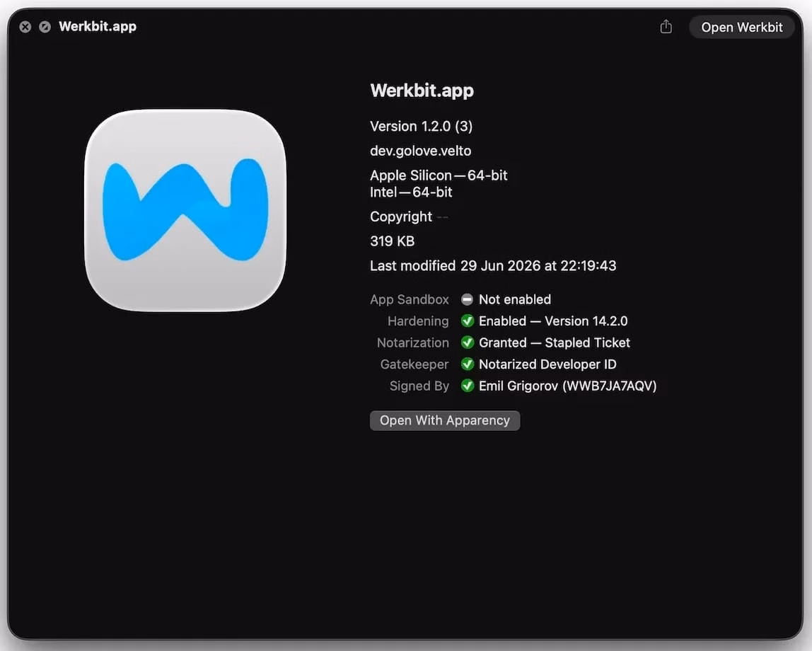Click the 'Not enabled' sandbox value
Screen dimensions: 812x651
coord(515,299)
